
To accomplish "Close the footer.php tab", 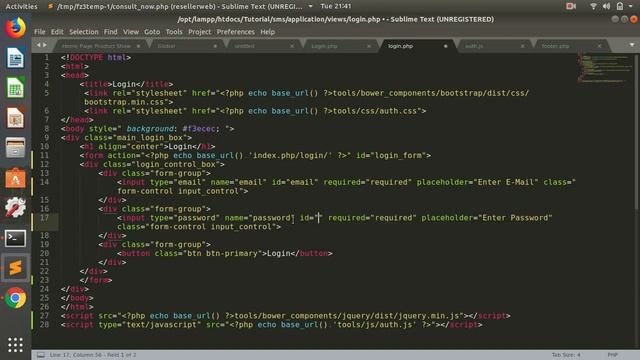I will (599, 46).
